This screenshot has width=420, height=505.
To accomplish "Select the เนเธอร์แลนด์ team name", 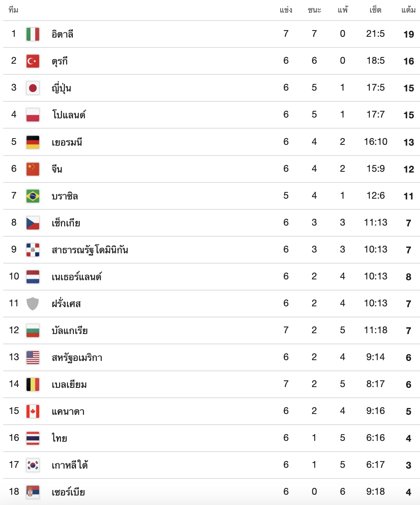I will [x=77, y=277].
